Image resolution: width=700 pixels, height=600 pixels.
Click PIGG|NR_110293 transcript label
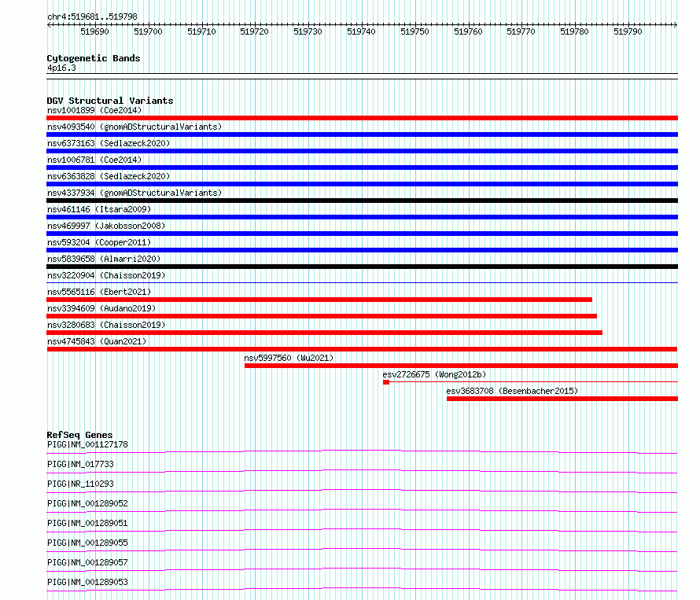[x=80, y=484]
